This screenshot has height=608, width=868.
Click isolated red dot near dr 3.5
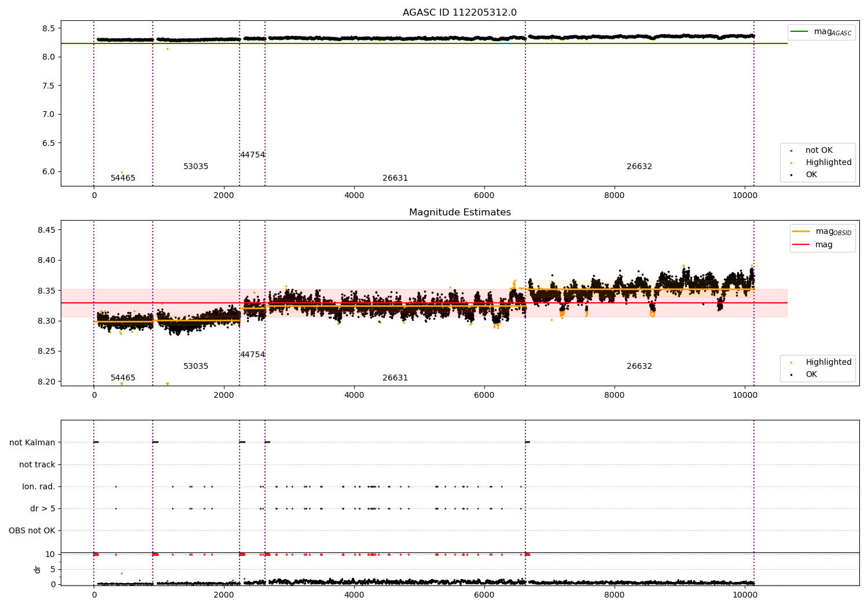122,574
